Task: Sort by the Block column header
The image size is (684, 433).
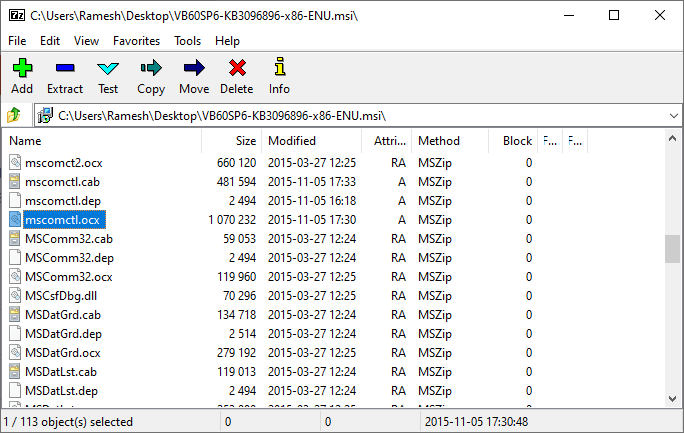Action: coord(513,141)
